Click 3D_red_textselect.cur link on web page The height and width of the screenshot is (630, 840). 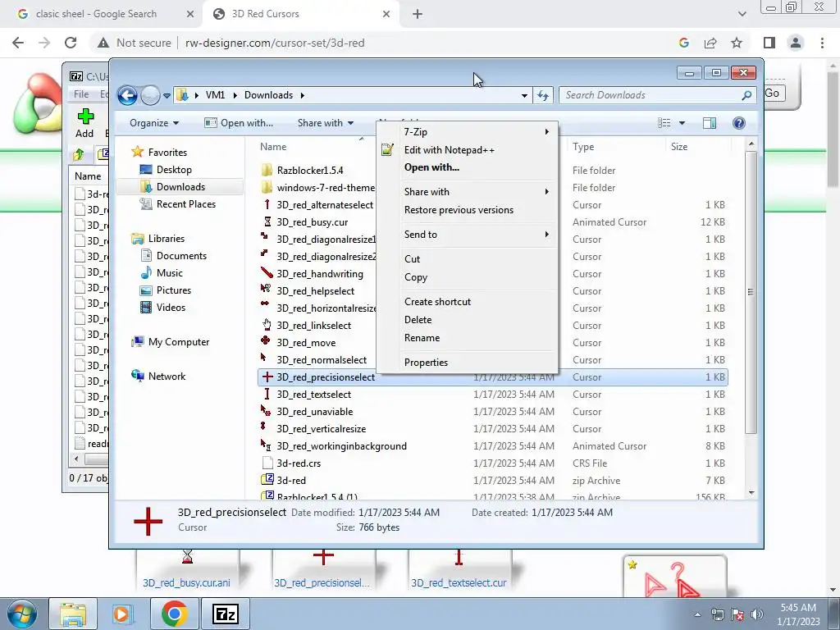tap(459, 583)
